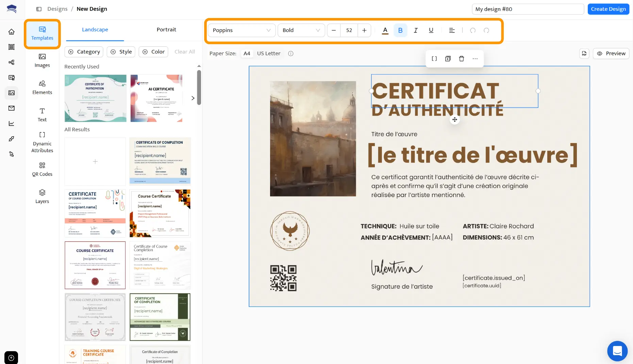Open the Home icon in left sidebar
The width and height of the screenshot is (633, 364).
tap(12, 32)
